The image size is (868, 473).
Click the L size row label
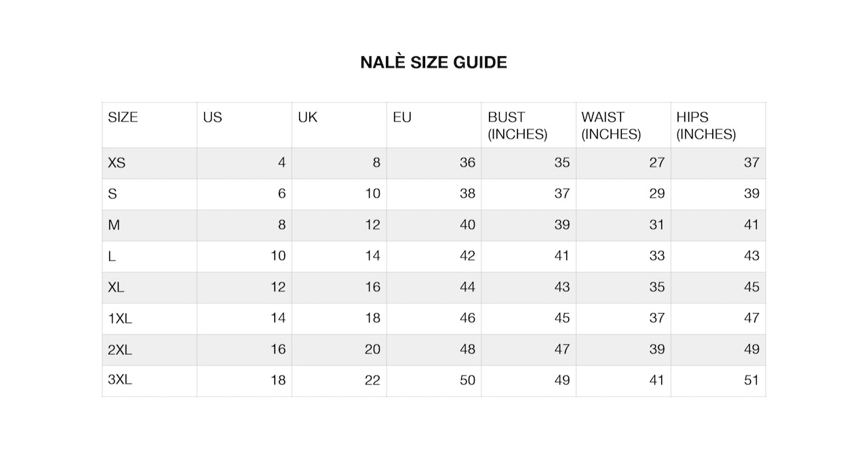tap(111, 256)
